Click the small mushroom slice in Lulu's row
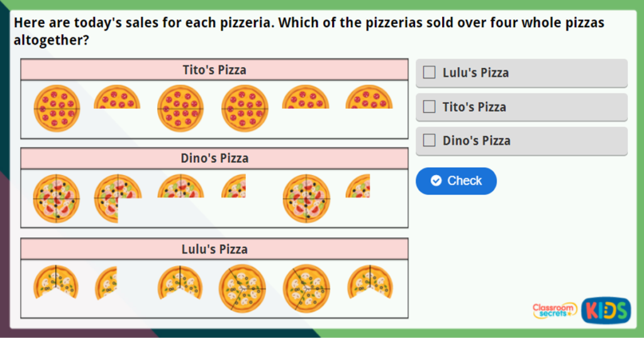The height and width of the screenshot is (338, 644). pyautogui.click(x=108, y=283)
